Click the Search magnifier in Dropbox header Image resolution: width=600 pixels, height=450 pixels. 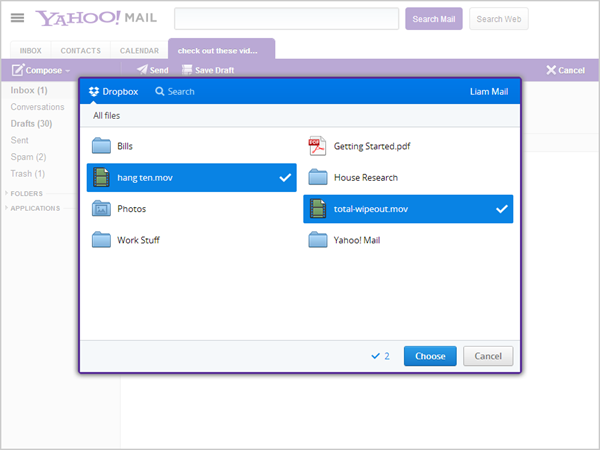coord(160,91)
